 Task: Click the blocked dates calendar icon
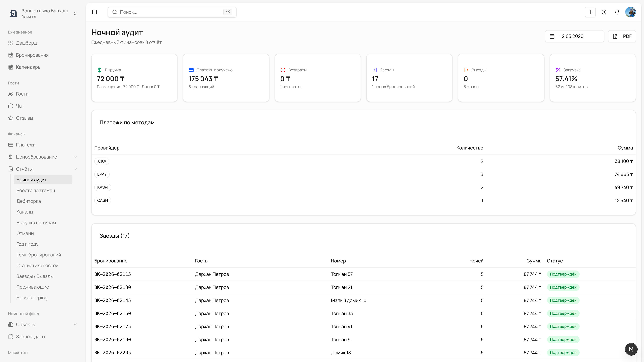(11, 337)
